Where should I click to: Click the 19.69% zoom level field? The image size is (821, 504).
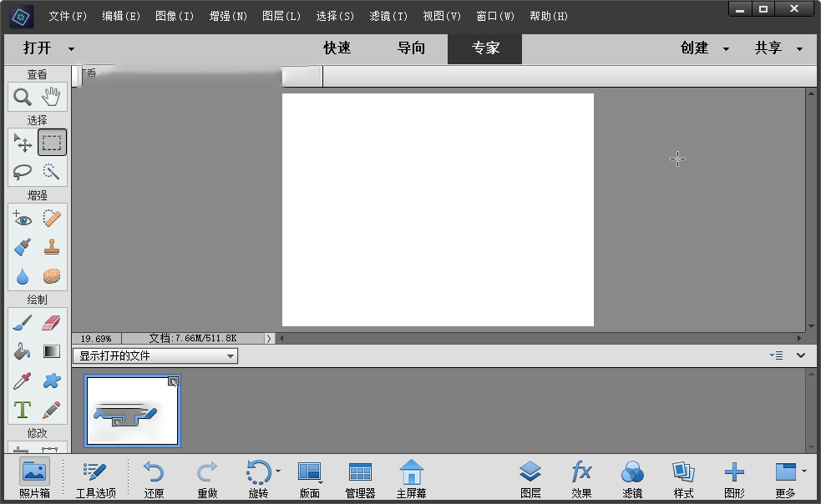click(96, 339)
